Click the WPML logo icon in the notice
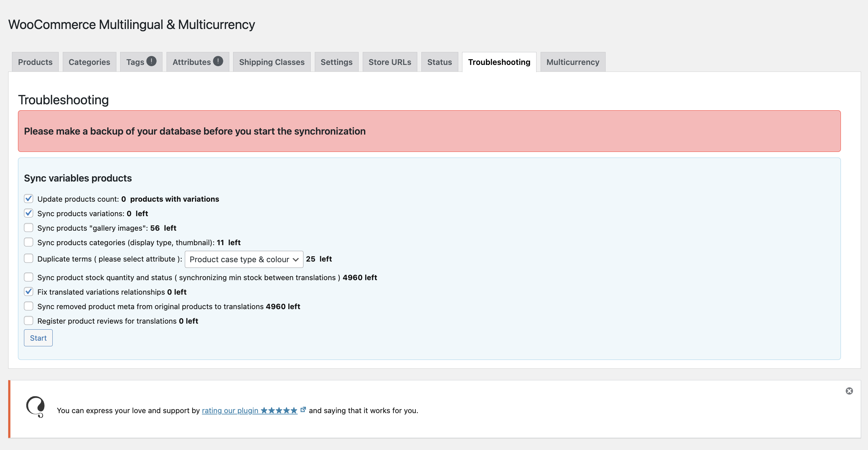Viewport: 868px width, 450px height. (36, 407)
